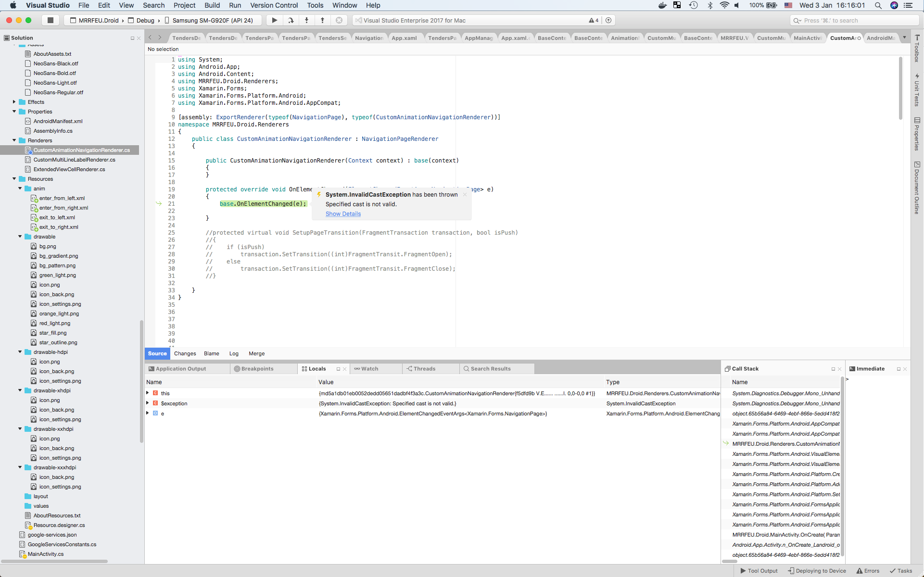
Task: Click the global search field in the toolbar
Action: pos(854,20)
